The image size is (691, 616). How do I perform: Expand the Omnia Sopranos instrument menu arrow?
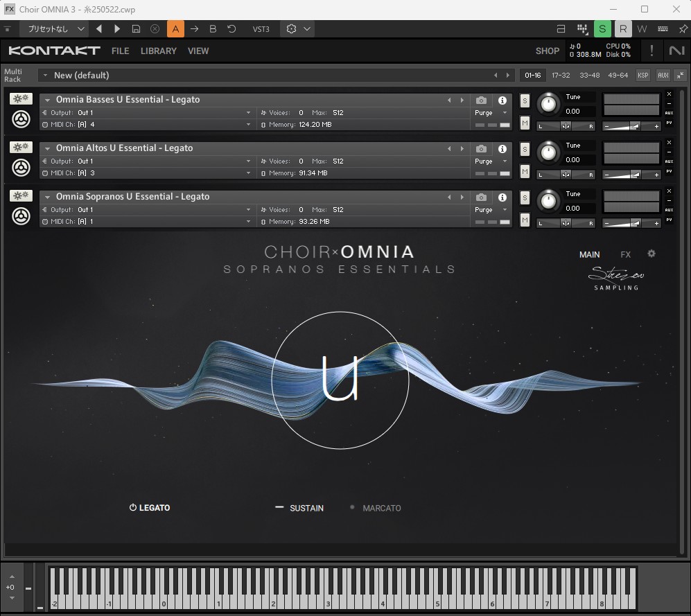(47, 197)
